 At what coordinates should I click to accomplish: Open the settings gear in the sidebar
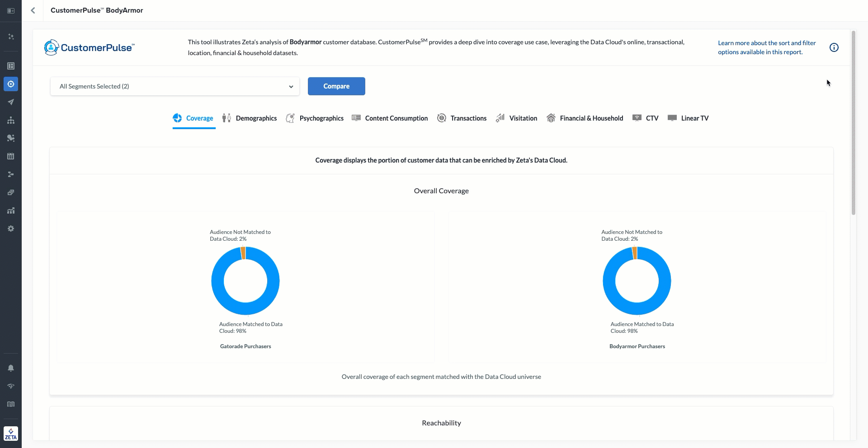point(11,229)
